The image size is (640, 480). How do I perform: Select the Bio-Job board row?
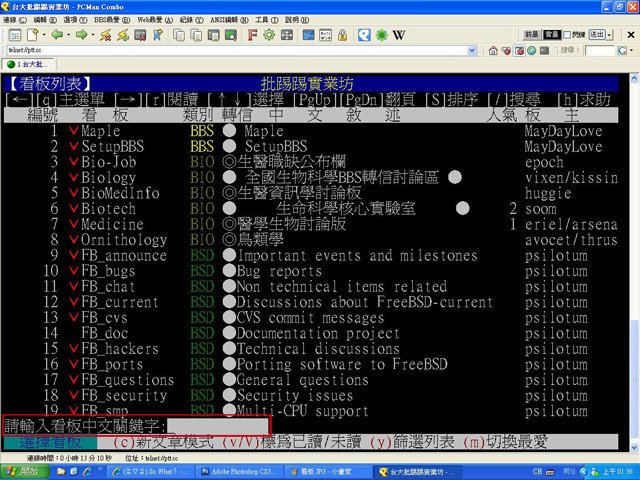(x=311, y=162)
